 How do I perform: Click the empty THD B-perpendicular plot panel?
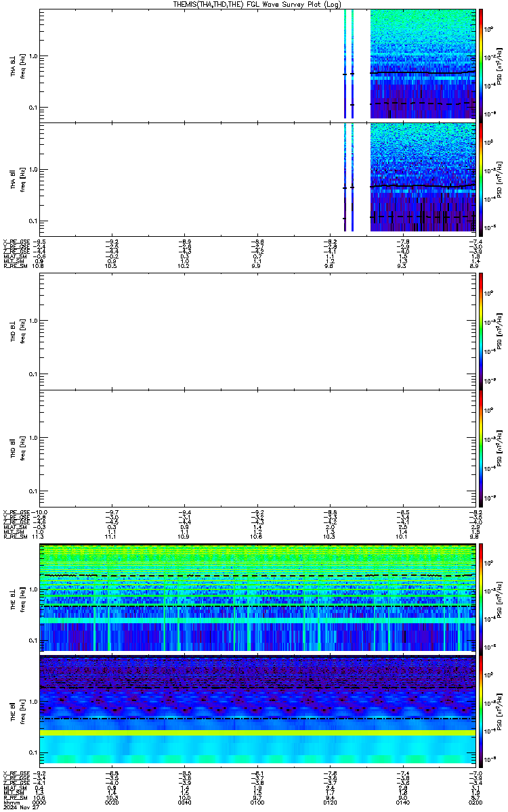click(257, 331)
